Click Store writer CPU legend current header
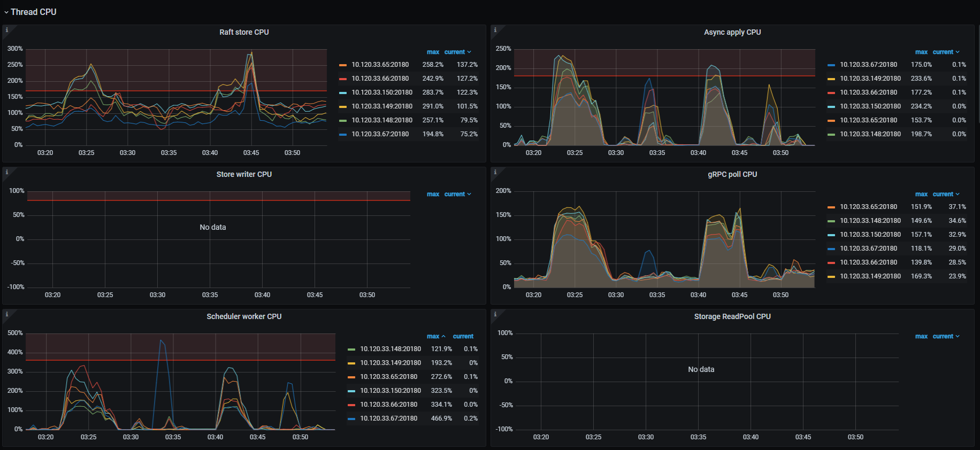The width and height of the screenshot is (980, 450). [457, 194]
